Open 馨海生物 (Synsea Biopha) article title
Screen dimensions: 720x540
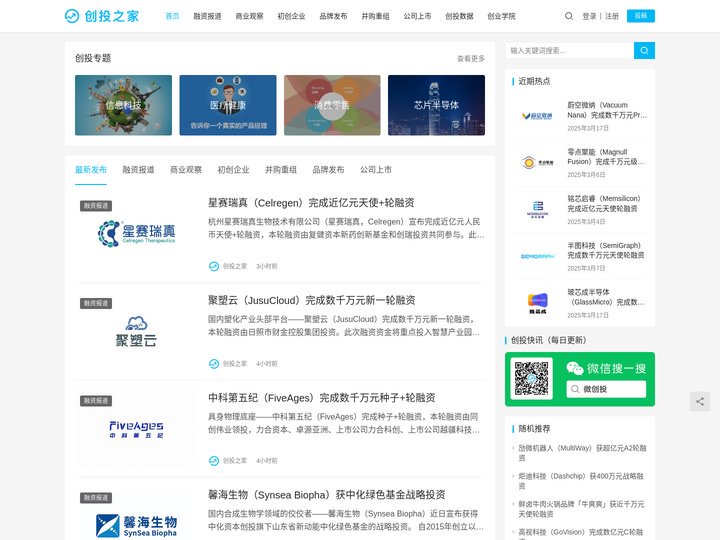326,495
